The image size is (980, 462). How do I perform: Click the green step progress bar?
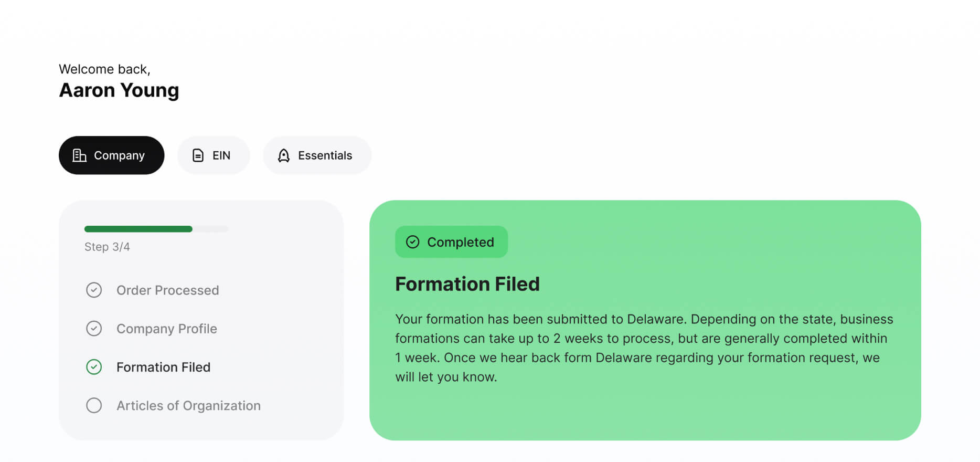tap(139, 229)
